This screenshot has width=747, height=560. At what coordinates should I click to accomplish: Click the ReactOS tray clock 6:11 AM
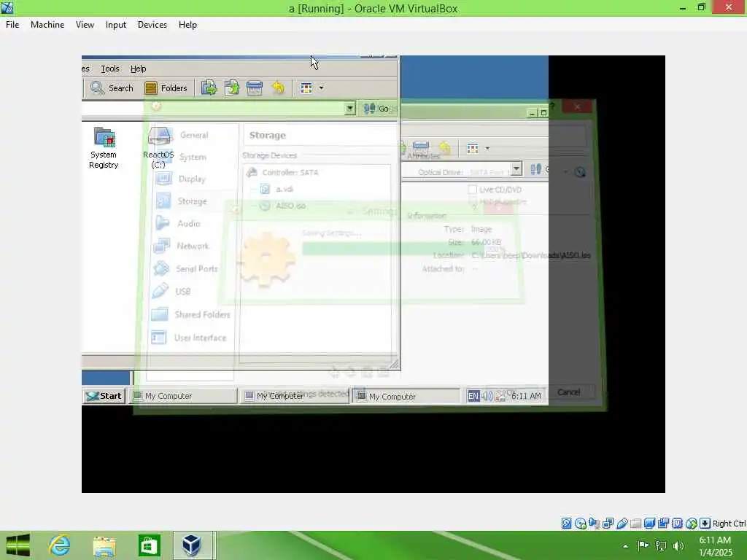[x=526, y=396]
